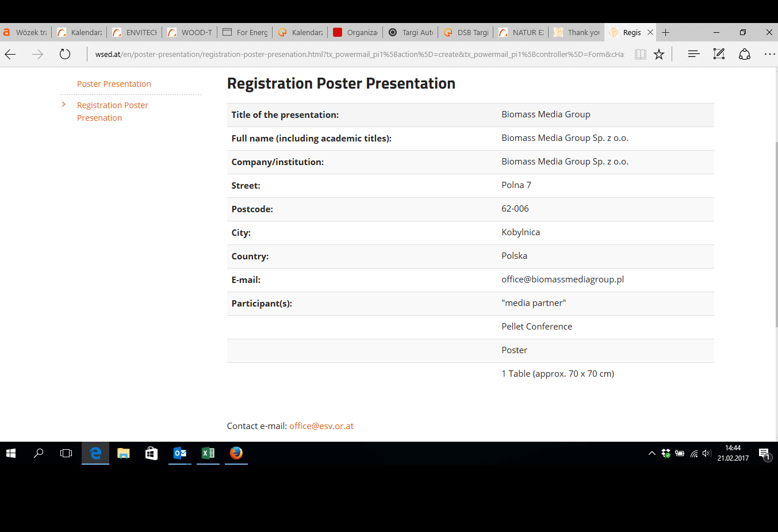Screen dimensions: 778x532
Task: Open the Action Center notifications icon
Action: pyautogui.click(x=764, y=454)
